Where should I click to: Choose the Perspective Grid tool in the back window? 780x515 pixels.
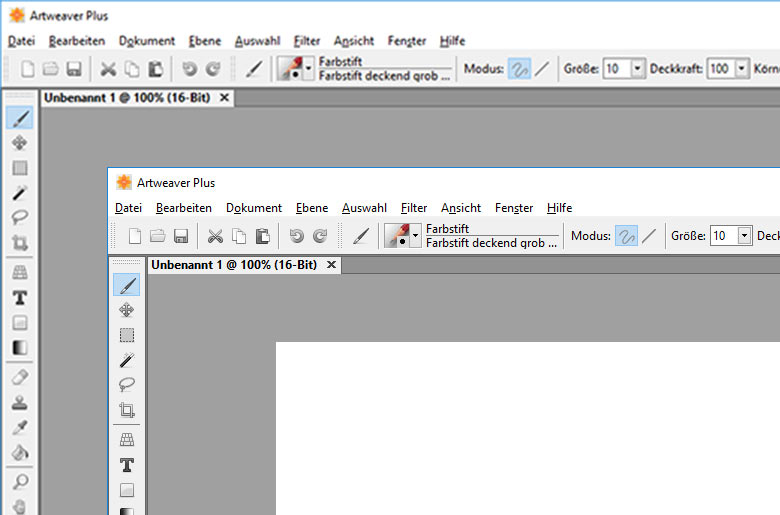(x=20, y=273)
